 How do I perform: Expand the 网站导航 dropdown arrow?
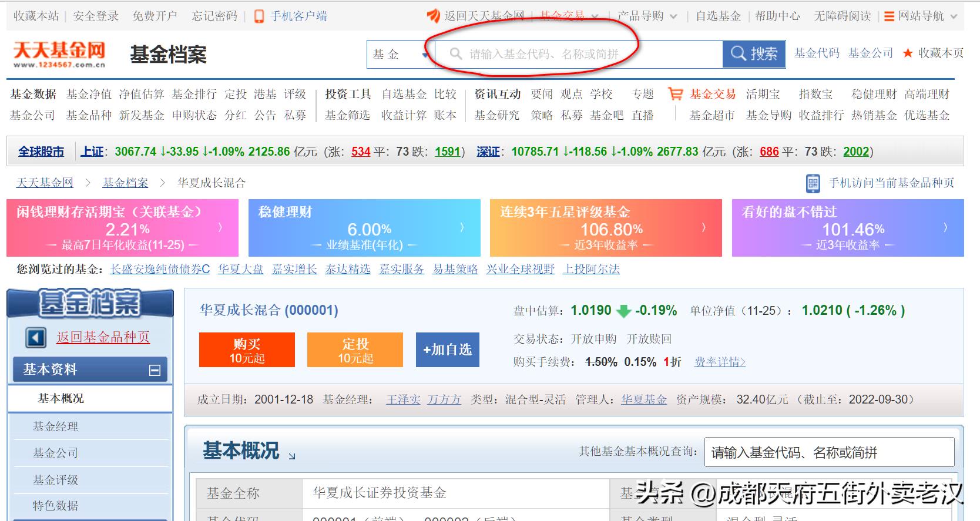(954, 16)
